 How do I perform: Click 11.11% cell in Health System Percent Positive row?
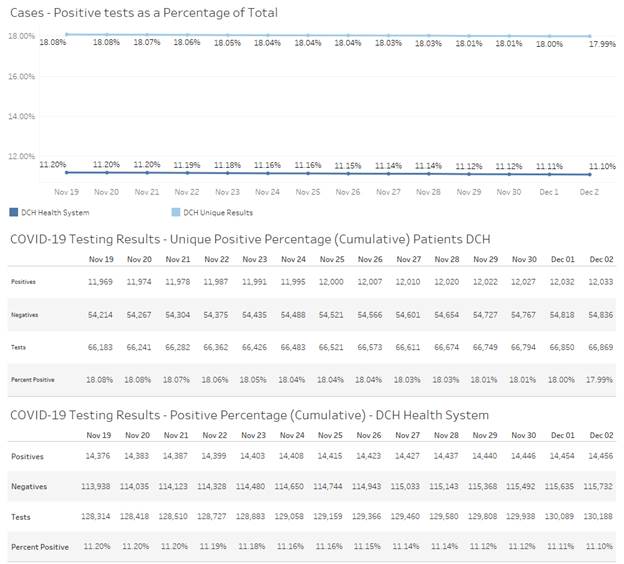tap(560, 546)
